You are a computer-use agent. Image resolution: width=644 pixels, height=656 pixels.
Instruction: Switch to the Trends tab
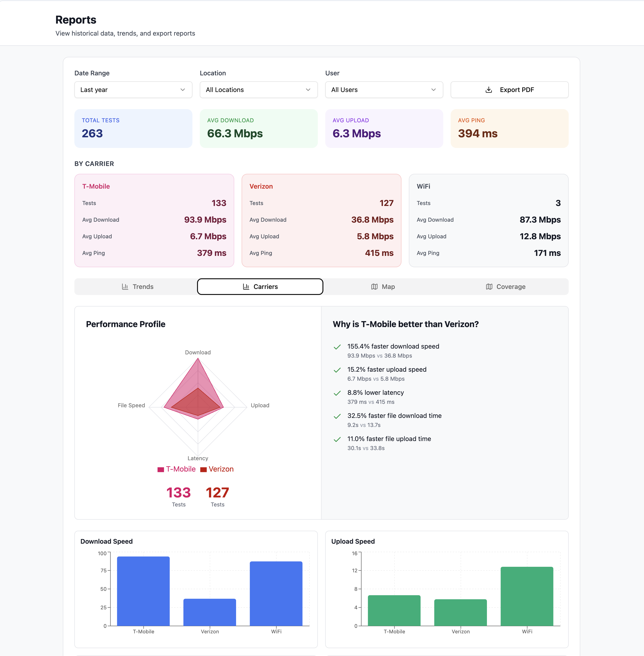(x=137, y=286)
